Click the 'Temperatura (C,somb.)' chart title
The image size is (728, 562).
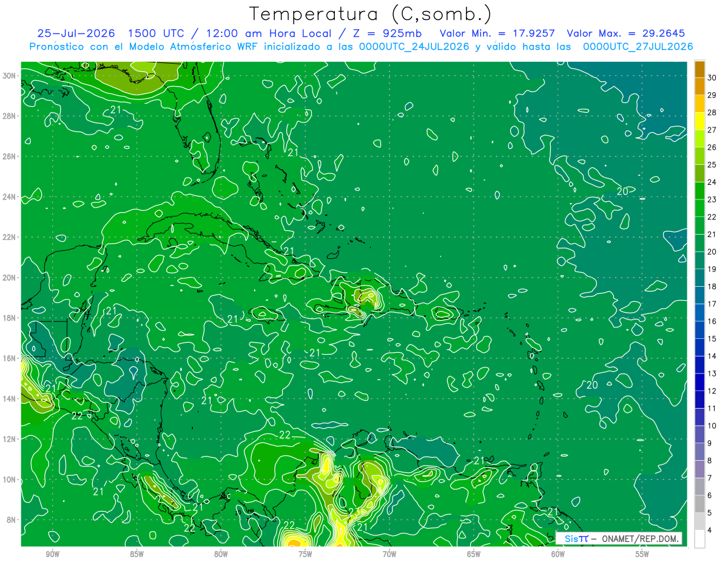(x=371, y=15)
